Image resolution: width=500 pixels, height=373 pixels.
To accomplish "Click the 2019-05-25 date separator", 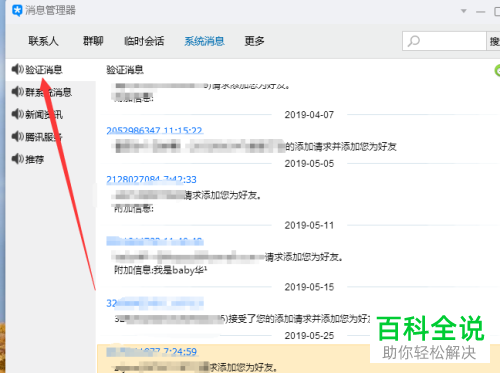I will [x=309, y=336].
